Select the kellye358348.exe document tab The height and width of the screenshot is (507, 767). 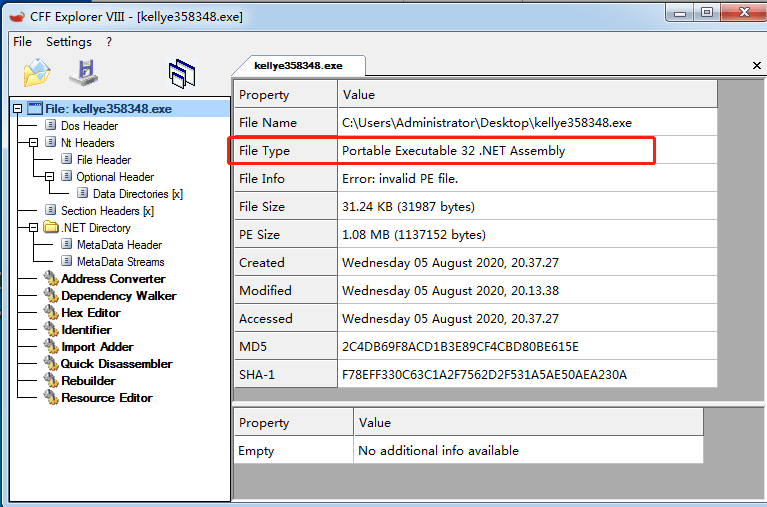298,66
